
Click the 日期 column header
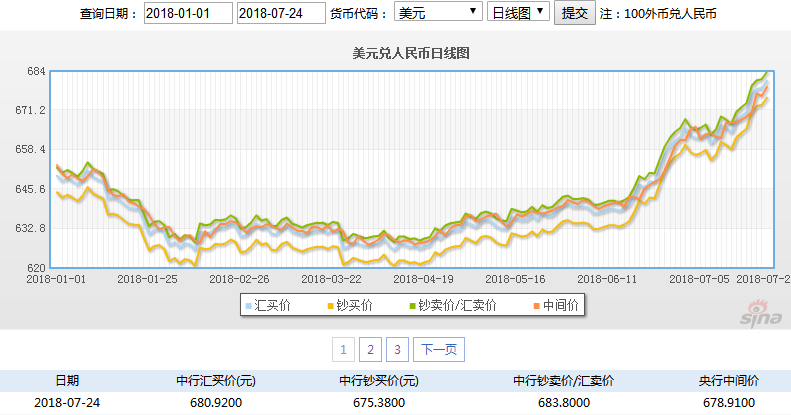[x=67, y=381]
